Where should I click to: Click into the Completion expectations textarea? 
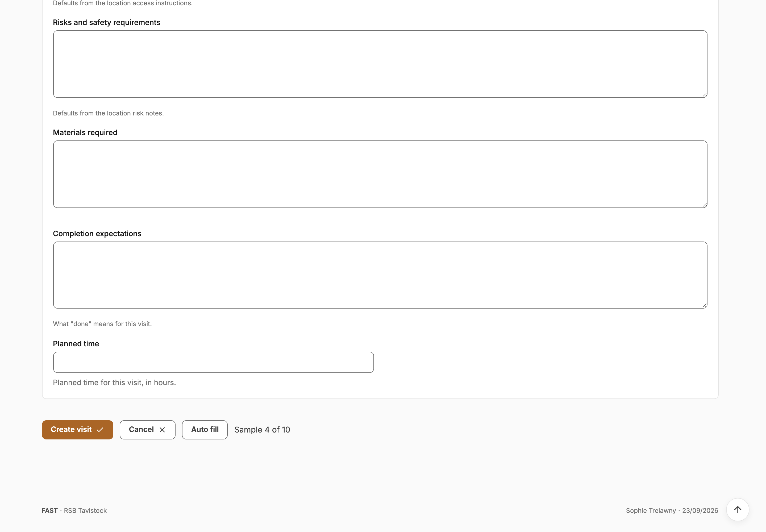380,275
